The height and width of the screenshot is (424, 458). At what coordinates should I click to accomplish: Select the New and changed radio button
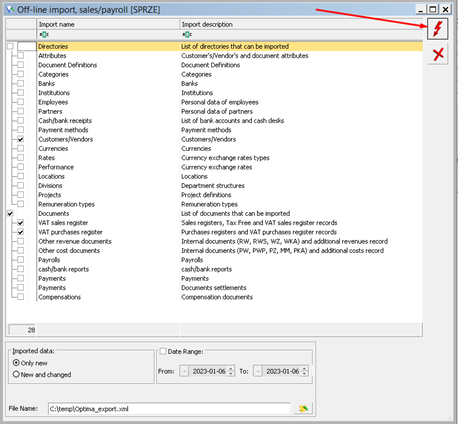[x=16, y=374]
